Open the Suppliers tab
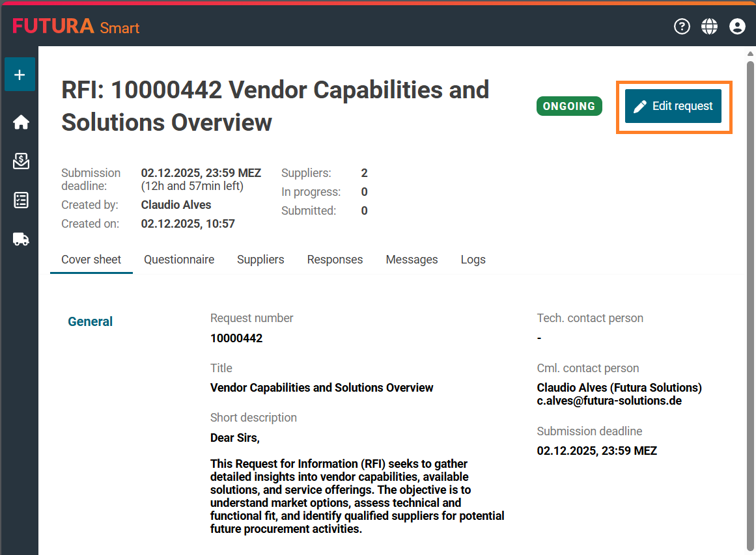Screen dimensions: 756x555 (260, 260)
